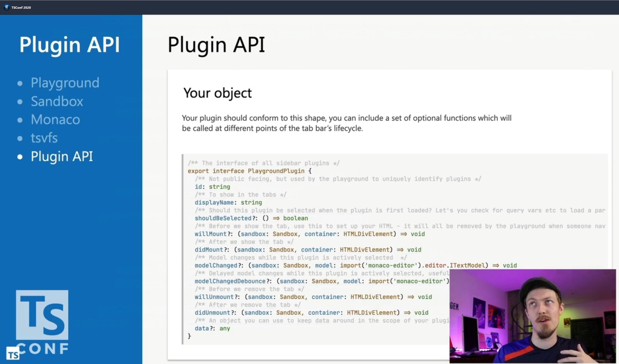619x364 pixels.
Task: Click the "didUnmount?" code line
Action: 312,312
